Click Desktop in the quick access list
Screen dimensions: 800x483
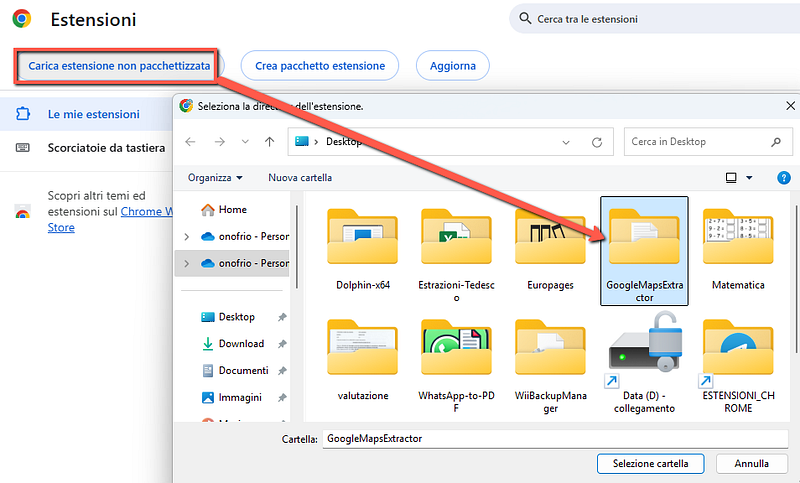[x=228, y=317]
